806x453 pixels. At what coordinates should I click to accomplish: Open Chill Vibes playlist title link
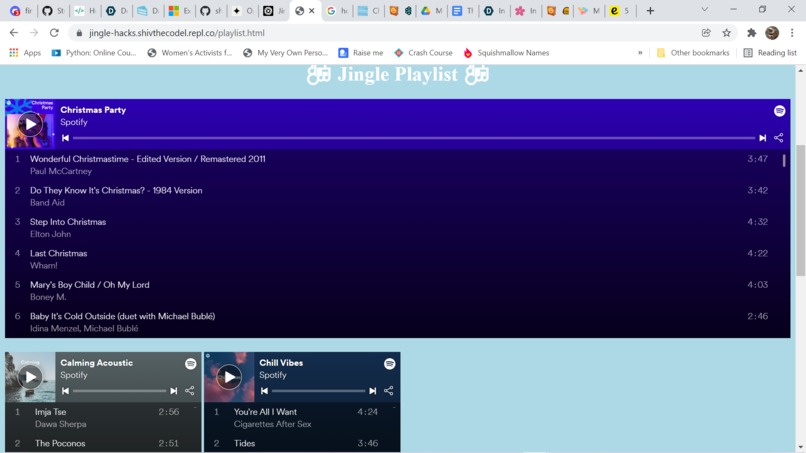tap(281, 363)
